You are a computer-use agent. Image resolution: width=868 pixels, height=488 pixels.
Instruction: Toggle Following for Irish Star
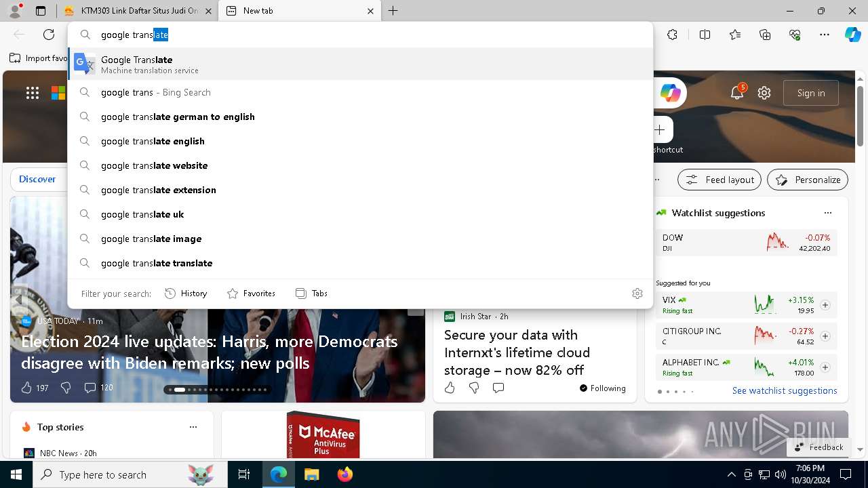click(x=602, y=388)
